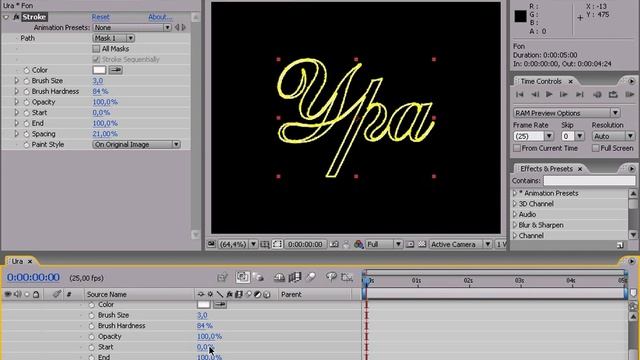Image resolution: width=640 pixels, height=360 pixels.
Task: Toggle the Live Update icon in the timeline
Action: (x=242, y=277)
